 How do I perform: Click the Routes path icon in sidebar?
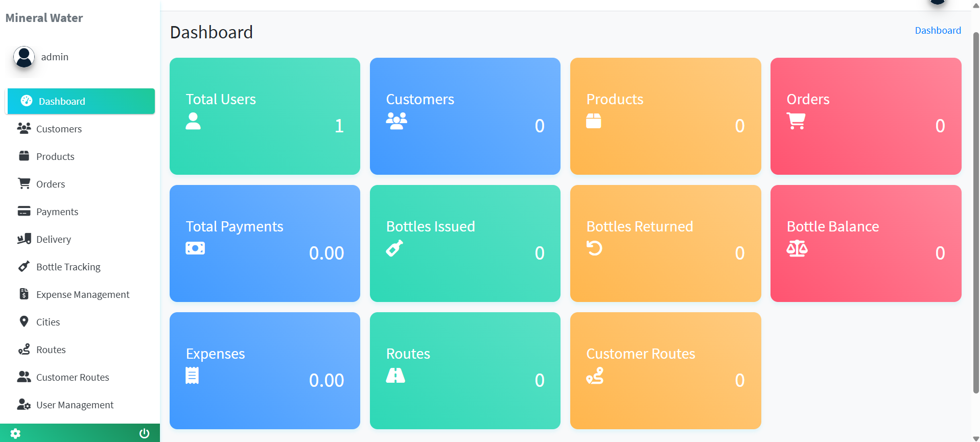click(24, 349)
